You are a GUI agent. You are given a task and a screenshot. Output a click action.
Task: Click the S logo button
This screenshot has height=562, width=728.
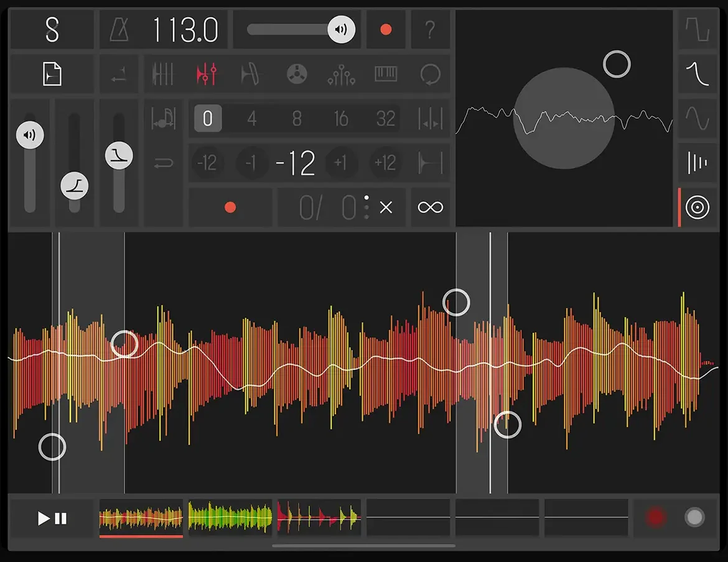pyautogui.click(x=52, y=29)
